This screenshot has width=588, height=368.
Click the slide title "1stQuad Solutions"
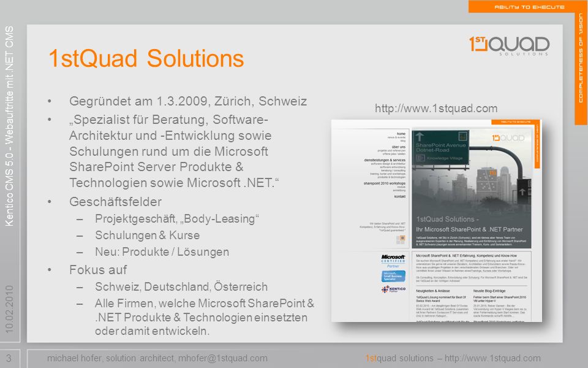coord(146,59)
